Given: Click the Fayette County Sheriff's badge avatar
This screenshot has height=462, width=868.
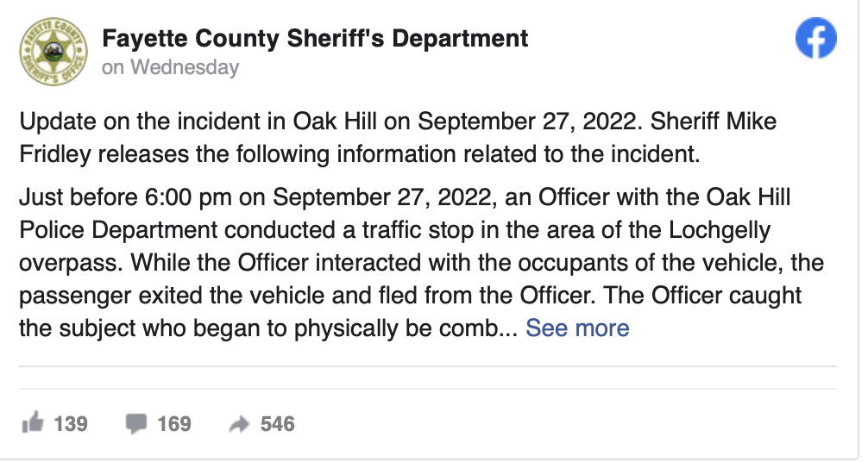Looking at the screenshot, I should tap(53, 52).
